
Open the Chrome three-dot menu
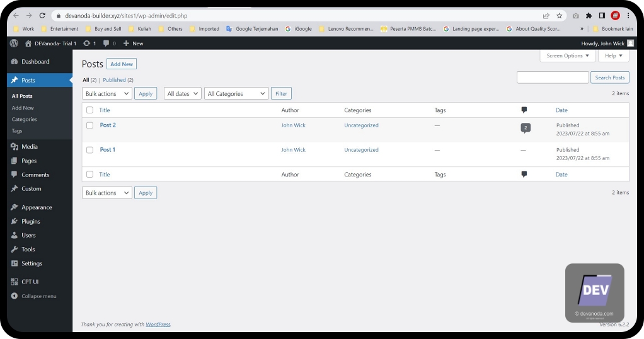pyautogui.click(x=628, y=16)
